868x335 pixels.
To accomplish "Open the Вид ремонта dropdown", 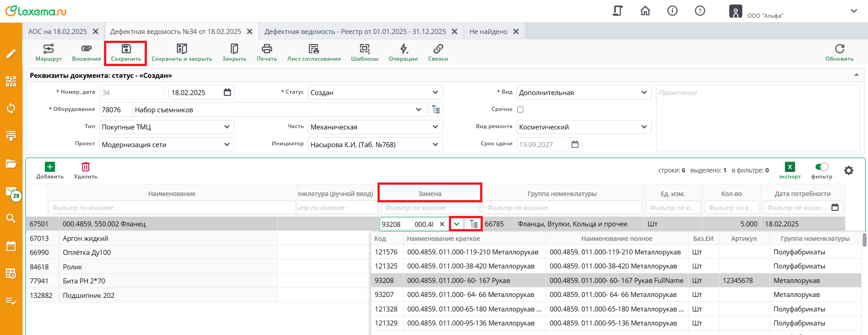I will (x=644, y=127).
